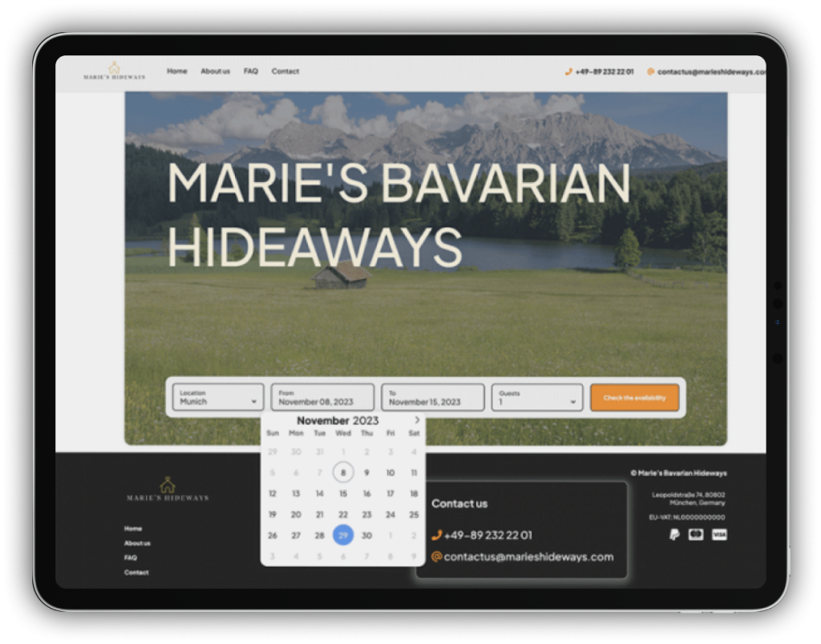The width and height of the screenshot is (821, 644).
Task: Click November 2023 calendar title
Action: tap(338, 420)
